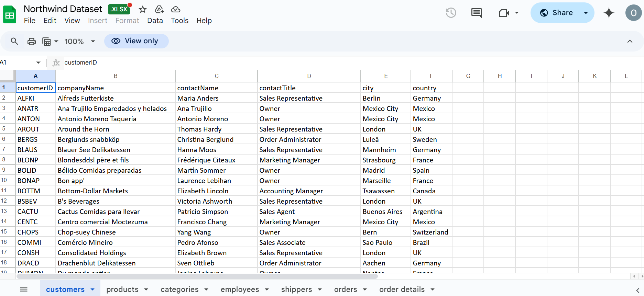The height and width of the screenshot is (296, 644).
Task: Open the customers tab menu arrow
Action: [x=92, y=289]
